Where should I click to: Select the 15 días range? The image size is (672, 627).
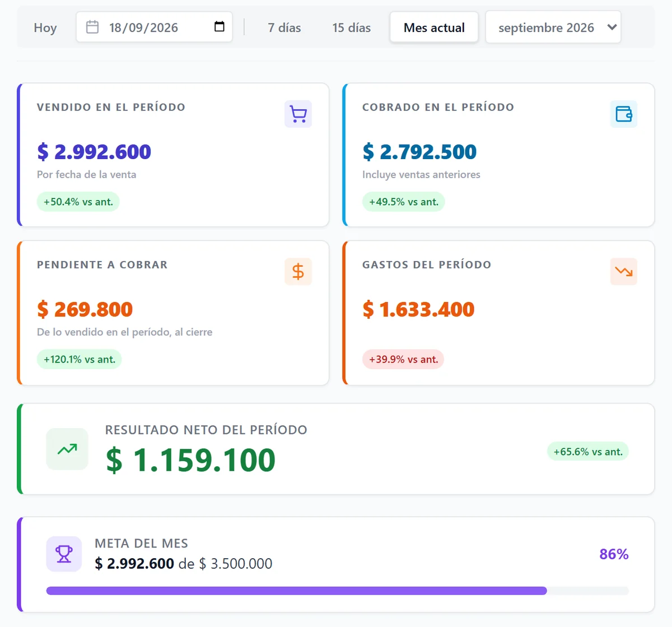[x=352, y=27]
